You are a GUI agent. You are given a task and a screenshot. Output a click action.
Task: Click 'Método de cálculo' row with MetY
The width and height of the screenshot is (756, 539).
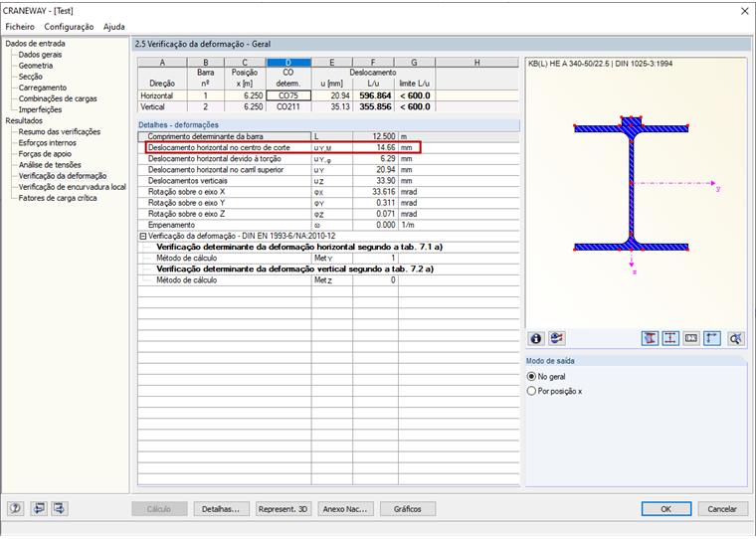[328, 259]
